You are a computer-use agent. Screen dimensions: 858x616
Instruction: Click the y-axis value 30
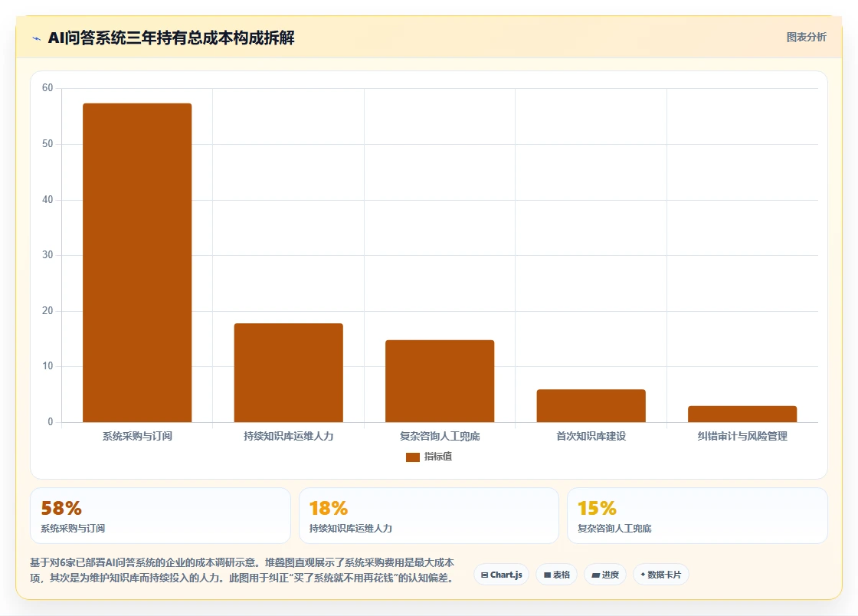coord(47,255)
